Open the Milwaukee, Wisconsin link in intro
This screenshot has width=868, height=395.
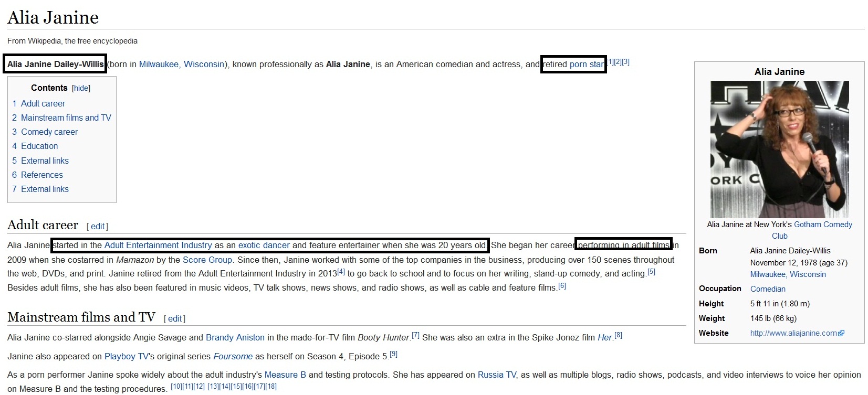[x=181, y=65]
